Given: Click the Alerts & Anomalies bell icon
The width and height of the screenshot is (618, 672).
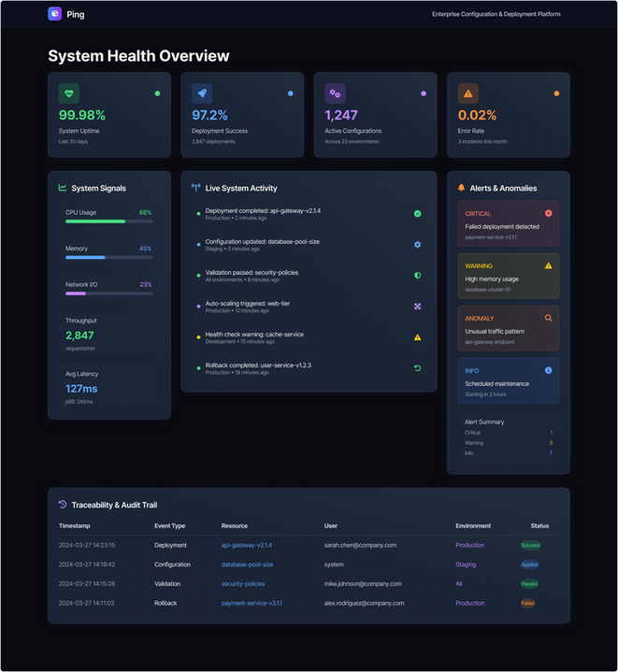Looking at the screenshot, I should [461, 188].
